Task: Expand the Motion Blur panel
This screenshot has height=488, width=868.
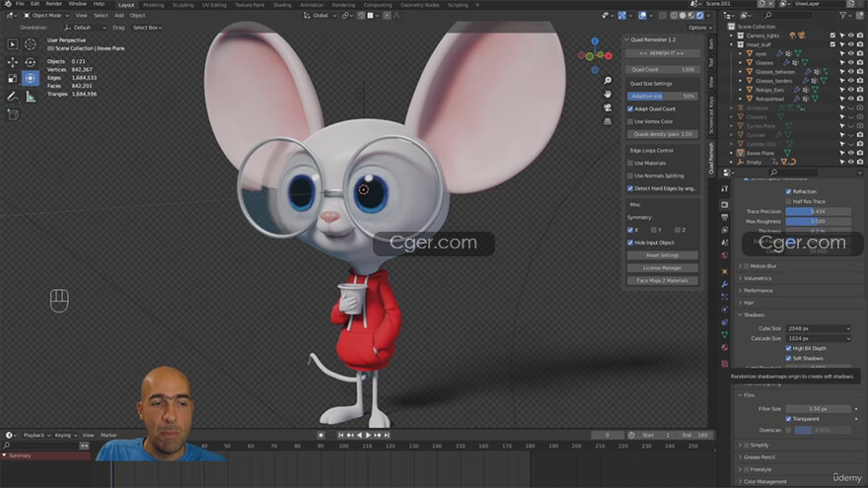Action: (x=740, y=266)
